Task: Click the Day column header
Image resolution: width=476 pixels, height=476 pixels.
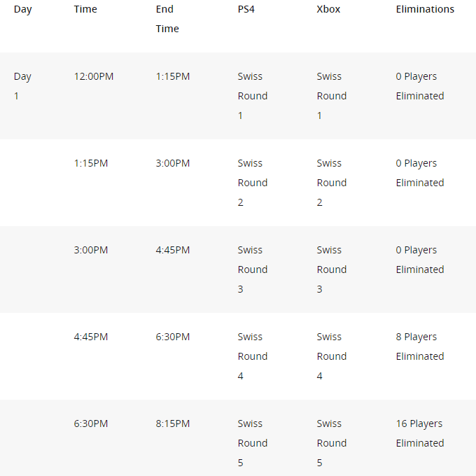Action: [22, 9]
